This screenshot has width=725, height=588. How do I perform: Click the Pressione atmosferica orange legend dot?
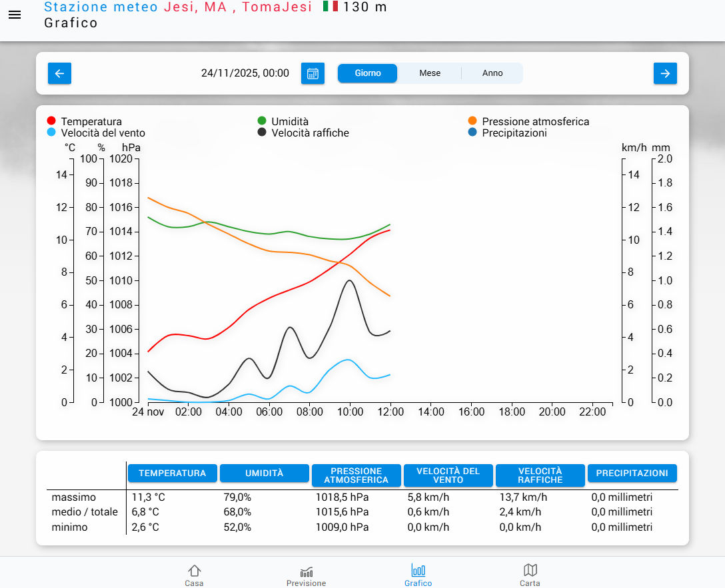click(472, 121)
